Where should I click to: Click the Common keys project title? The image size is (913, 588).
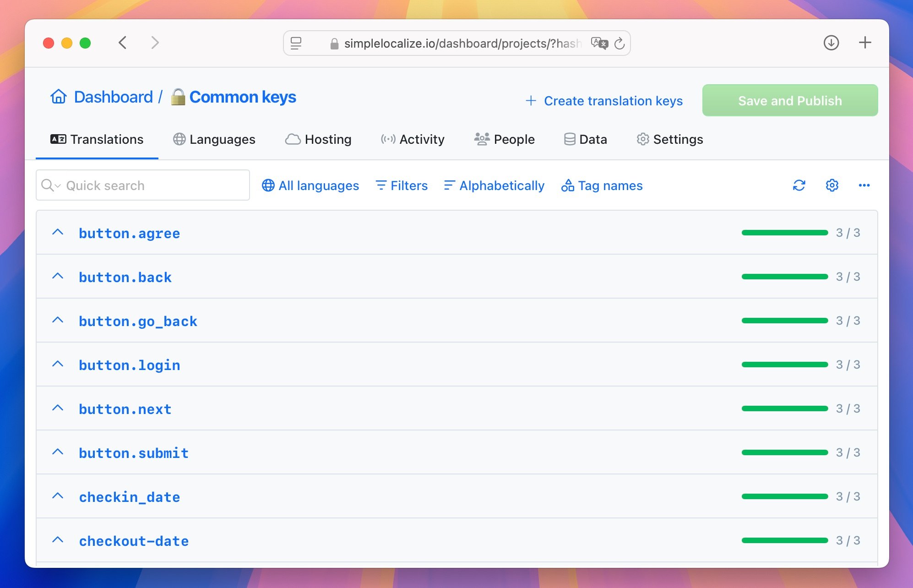(x=243, y=97)
